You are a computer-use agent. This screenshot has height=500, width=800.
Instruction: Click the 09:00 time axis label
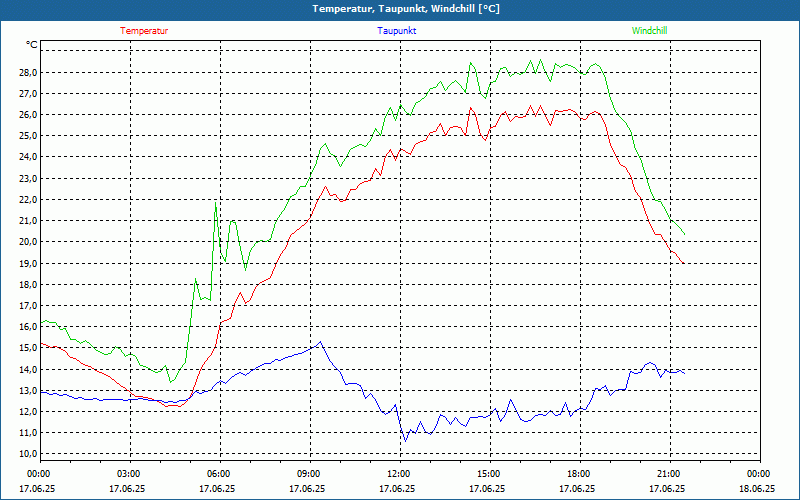(x=311, y=474)
